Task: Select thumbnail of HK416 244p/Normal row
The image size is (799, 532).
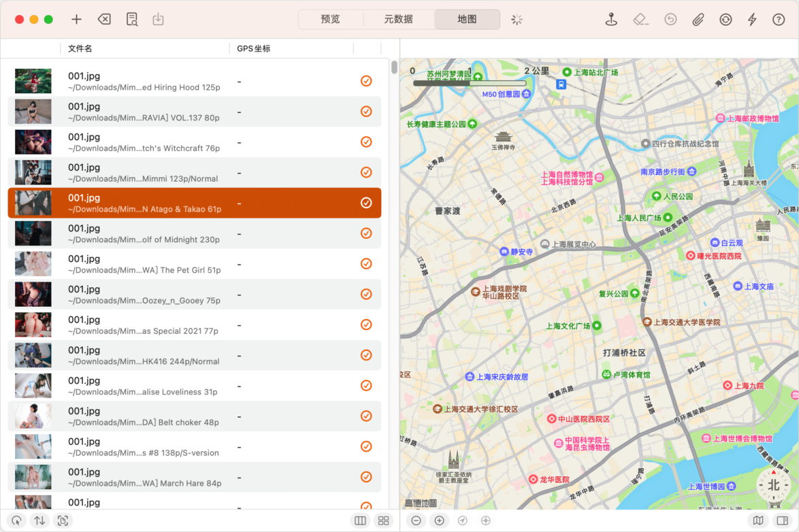Action: 33,355
